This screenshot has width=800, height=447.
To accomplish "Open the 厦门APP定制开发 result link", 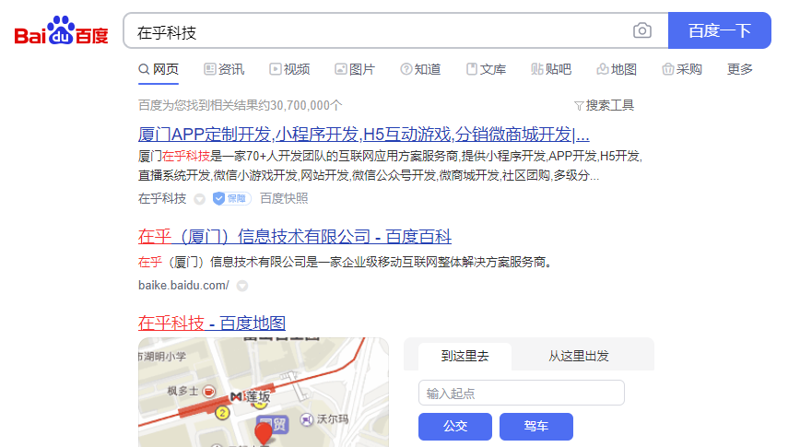I will (x=363, y=134).
